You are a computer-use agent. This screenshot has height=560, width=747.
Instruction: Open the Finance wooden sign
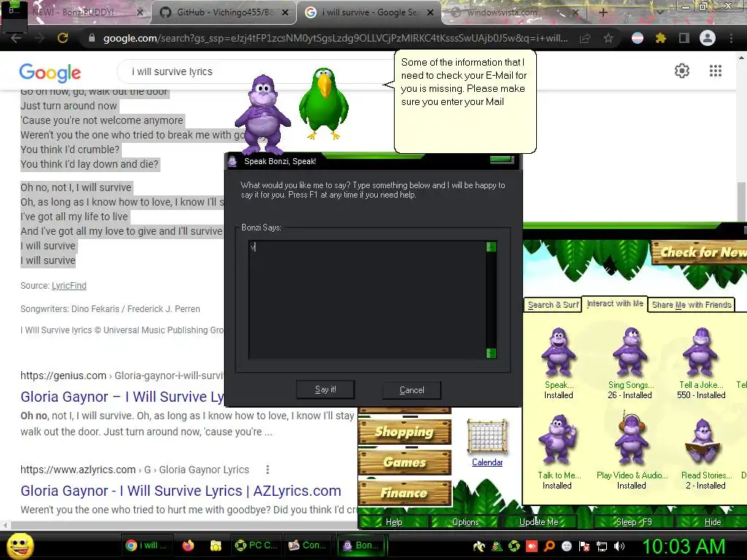[404, 493]
